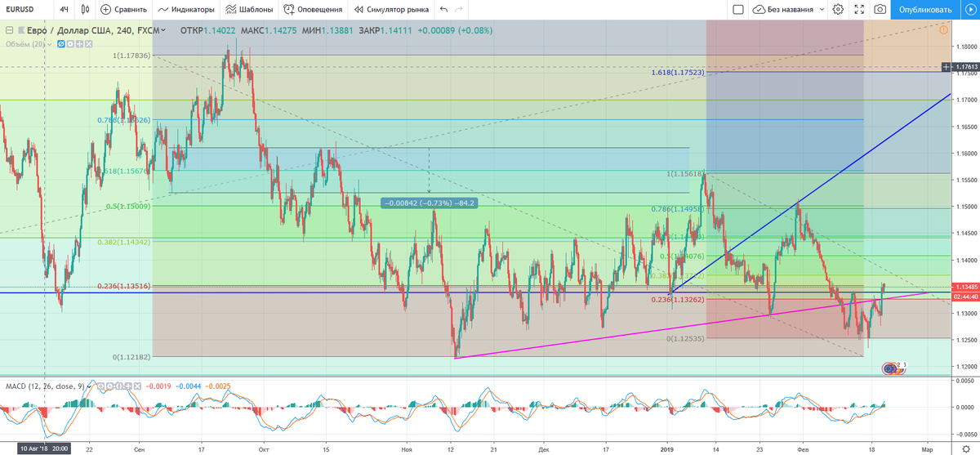Open the axis settings gear at bottom-right corner
Image resolution: width=980 pixels, height=455 pixels.
966,448
